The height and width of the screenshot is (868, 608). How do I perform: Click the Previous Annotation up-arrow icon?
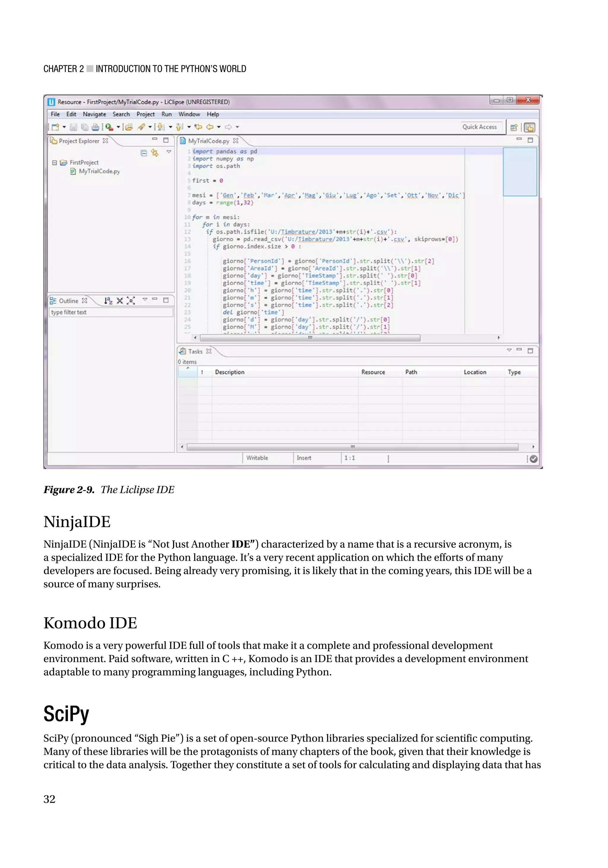180,127
